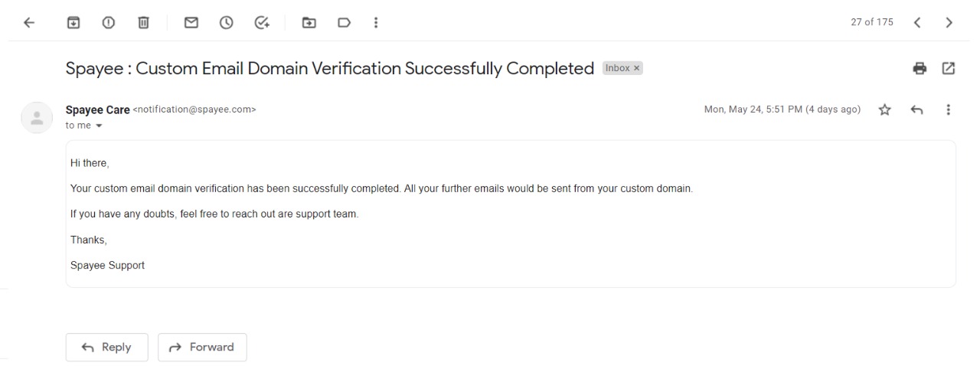Open the Labels icon
The width and height of the screenshot is (980, 382).
(x=345, y=23)
